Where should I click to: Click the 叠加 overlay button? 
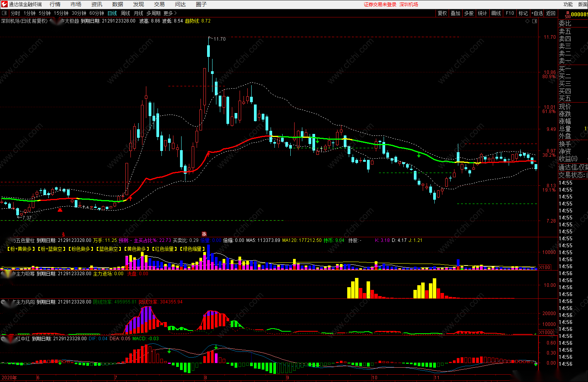[x=456, y=13]
